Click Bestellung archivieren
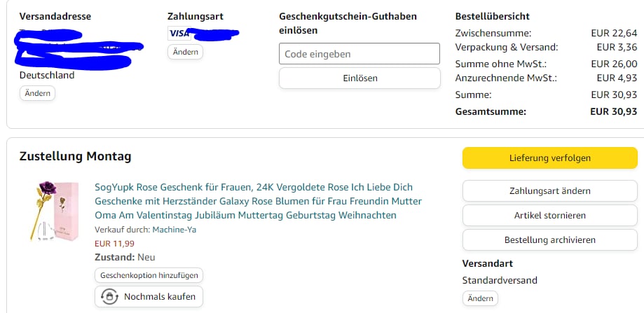Viewport: 644px width, 313px height. coord(549,239)
